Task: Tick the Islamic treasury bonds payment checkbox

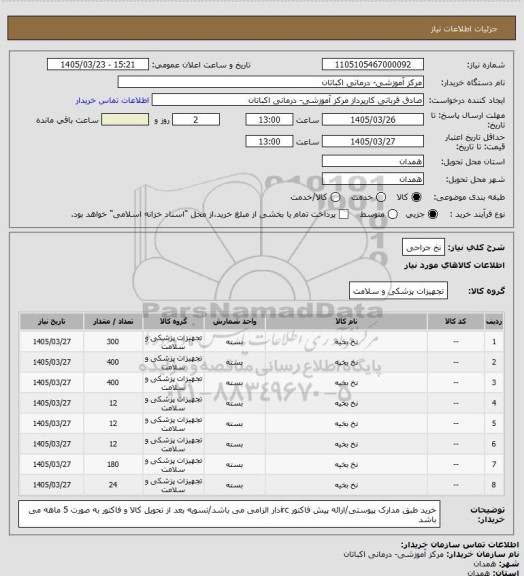Action: click(344, 214)
